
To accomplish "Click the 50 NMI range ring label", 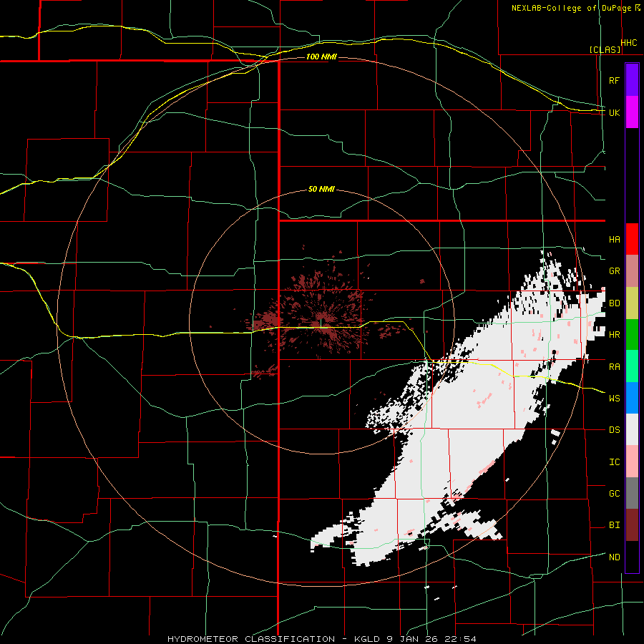I will pyautogui.click(x=321, y=189).
